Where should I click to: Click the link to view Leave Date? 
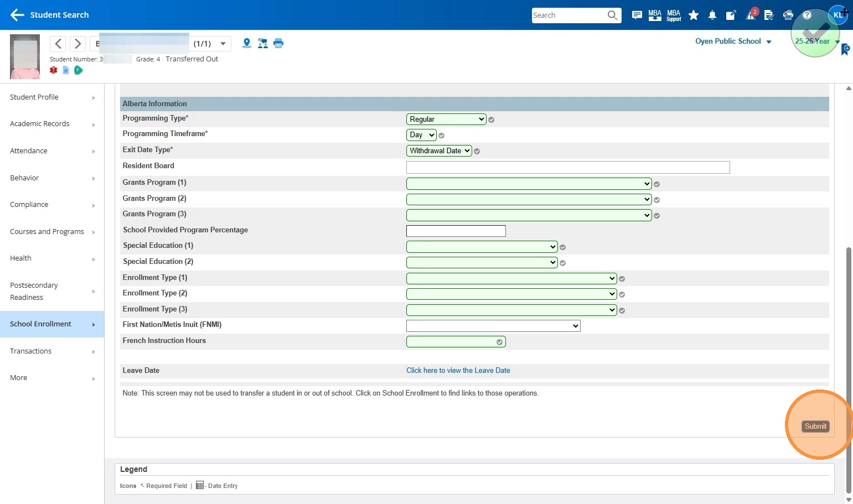click(x=458, y=371)
